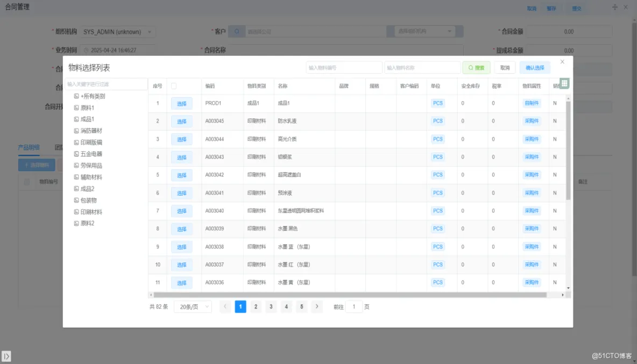
Task: Click scroll-right arrow of horizontal scrollbar
Action: click(x=563, y=295)
